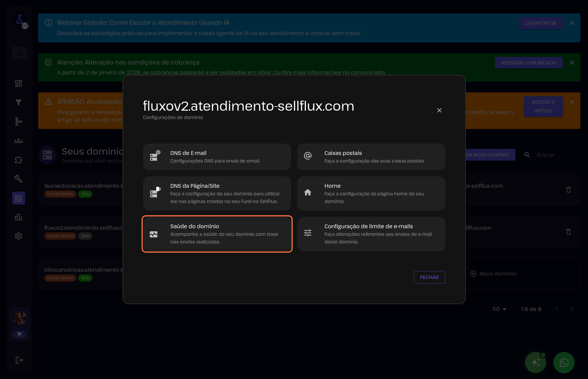
Task: Select the funnel filter sidebar icon
Action: click(x=18, y=102)
